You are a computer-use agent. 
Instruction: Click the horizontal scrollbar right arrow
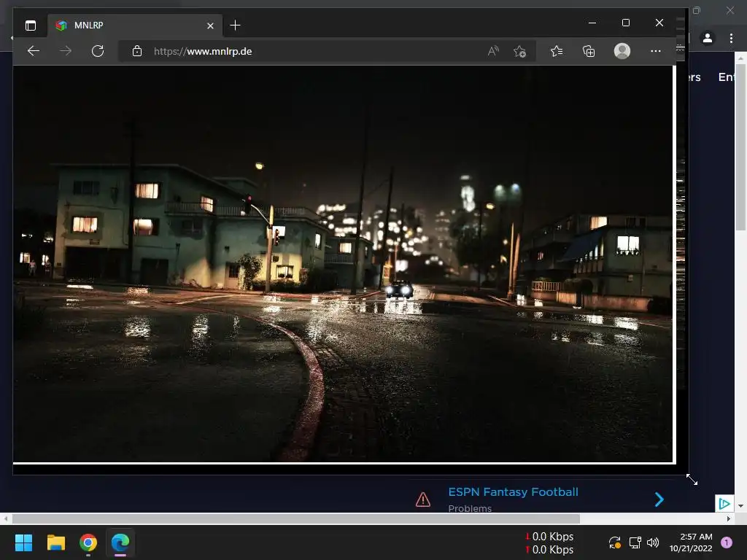pos(729,518)
